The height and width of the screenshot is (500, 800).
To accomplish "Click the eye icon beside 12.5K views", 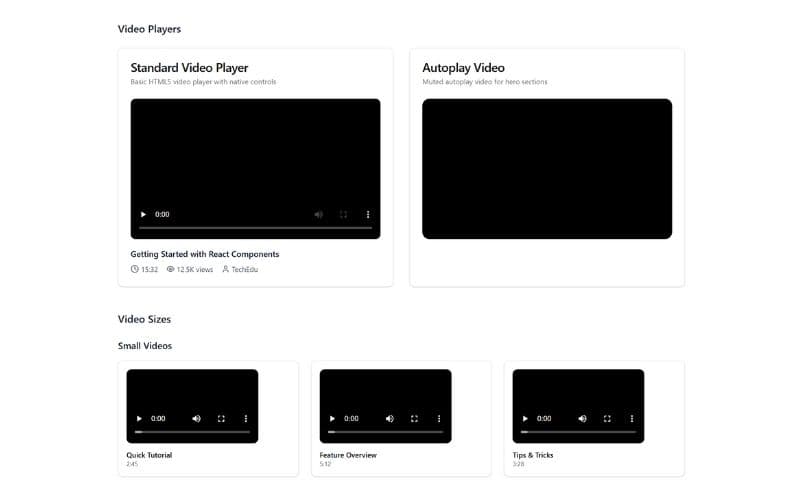I will pyautogui.click(x=170, y=269).
